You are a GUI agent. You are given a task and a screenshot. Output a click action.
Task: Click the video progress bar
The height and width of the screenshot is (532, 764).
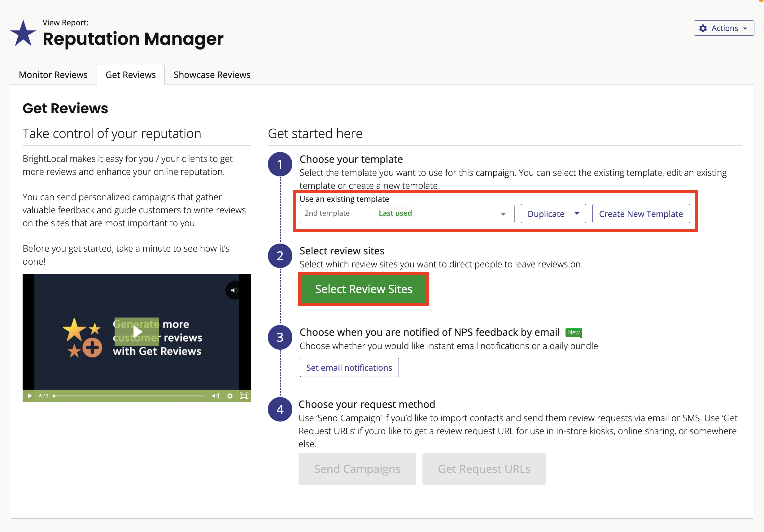point(129,396)
